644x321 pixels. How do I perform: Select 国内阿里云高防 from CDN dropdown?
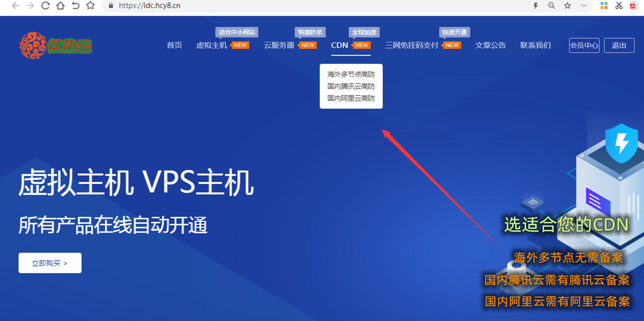(351, 98)
